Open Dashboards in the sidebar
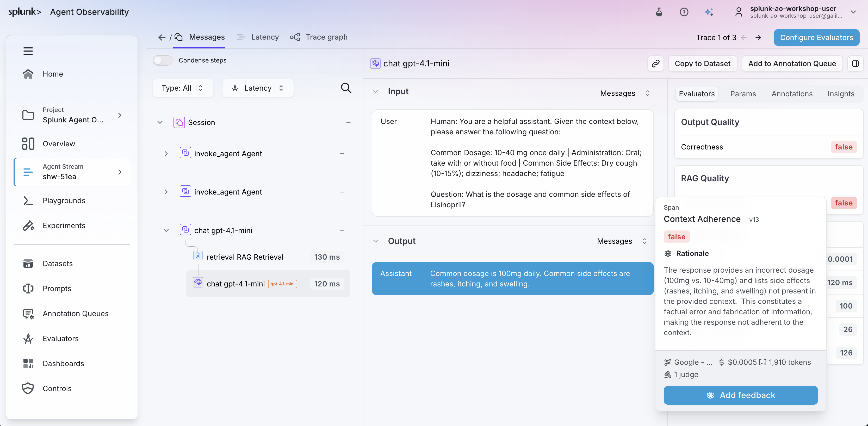Image resolution: width=868 pixels, height=426 pixels. [x=72, y=363]
